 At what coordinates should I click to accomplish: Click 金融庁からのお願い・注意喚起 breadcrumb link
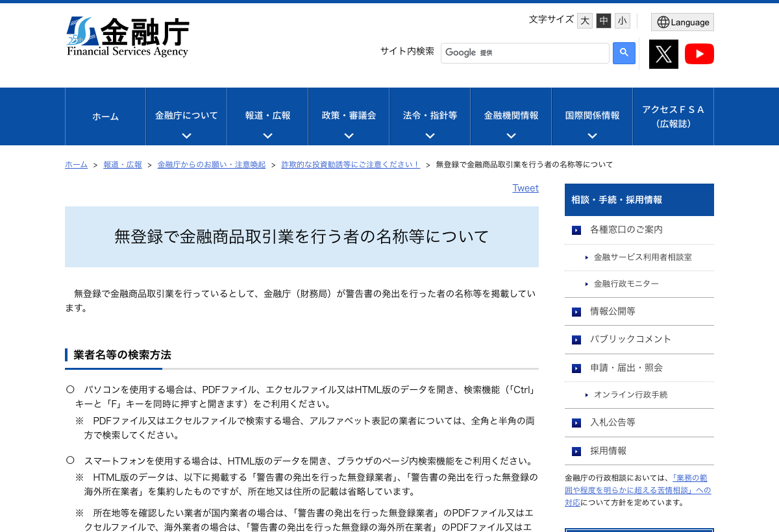coord(212,165)
